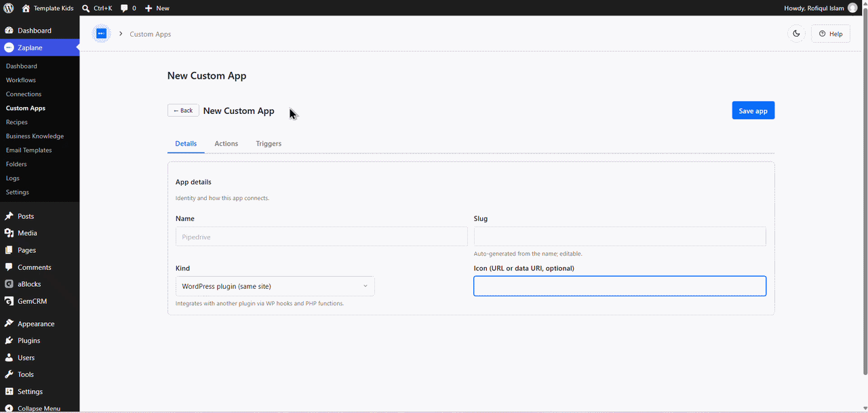Click the Pages icon in sidebar

click(9, 250)
